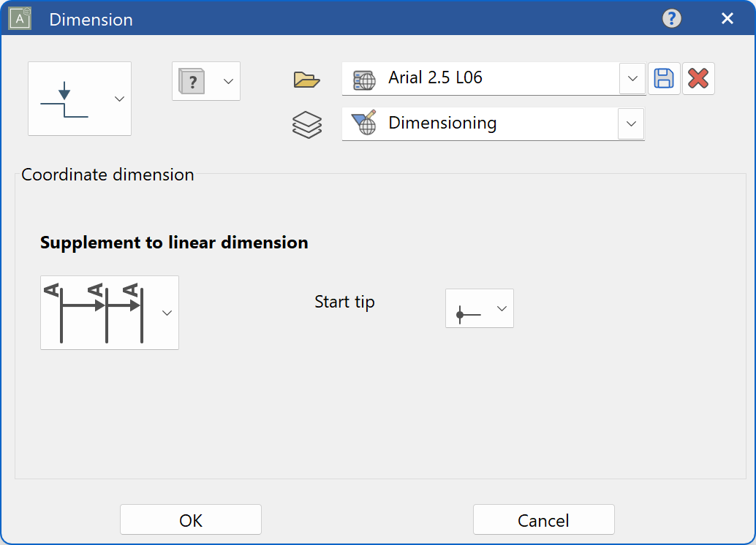
Task: Click the Start tip preview symbol
Action: pyautogui.click(x=469, y=308)
